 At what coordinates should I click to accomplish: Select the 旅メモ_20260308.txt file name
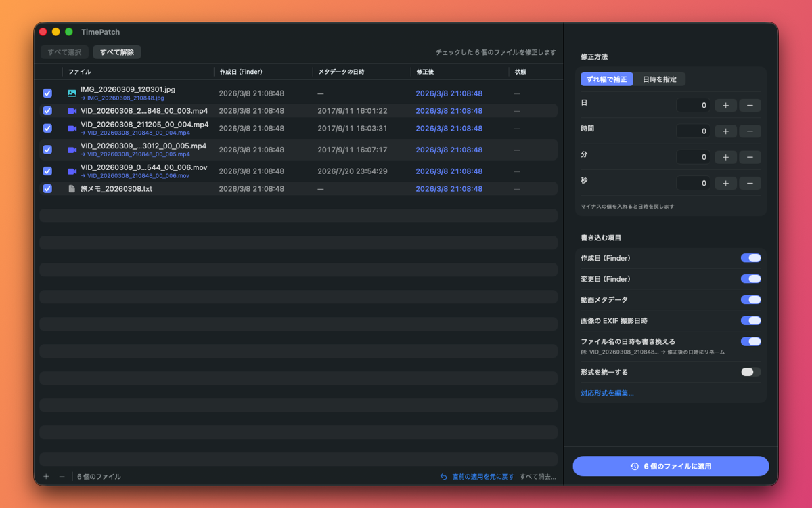[116, 189]
